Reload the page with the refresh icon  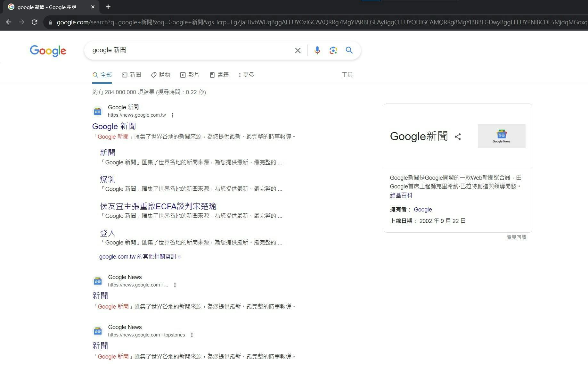tap(35, 22)
